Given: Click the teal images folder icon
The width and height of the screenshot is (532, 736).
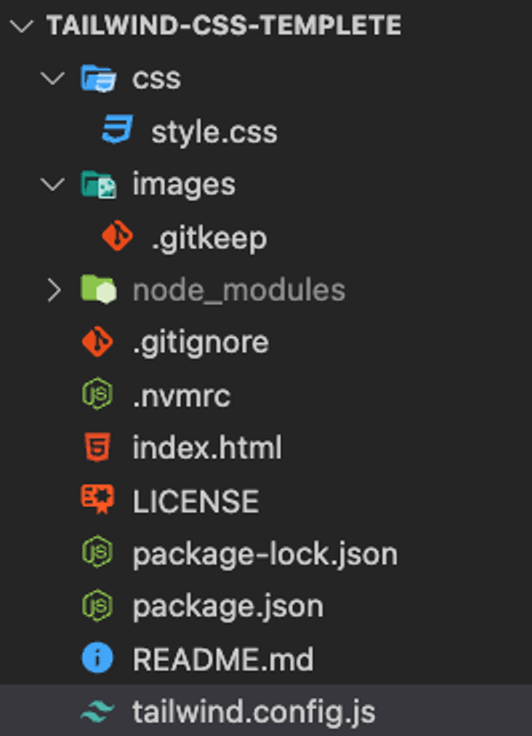Looking at the screenshot, I should tap(98, 184).
